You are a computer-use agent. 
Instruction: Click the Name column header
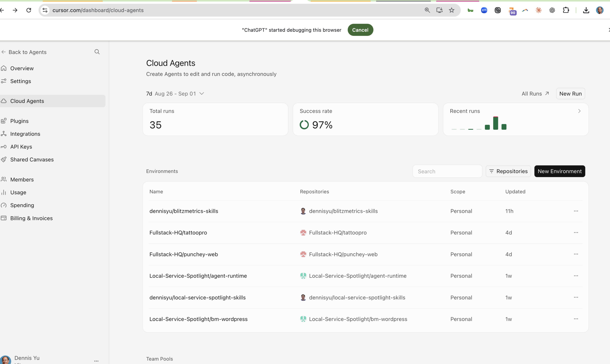(x=156, y=192)
